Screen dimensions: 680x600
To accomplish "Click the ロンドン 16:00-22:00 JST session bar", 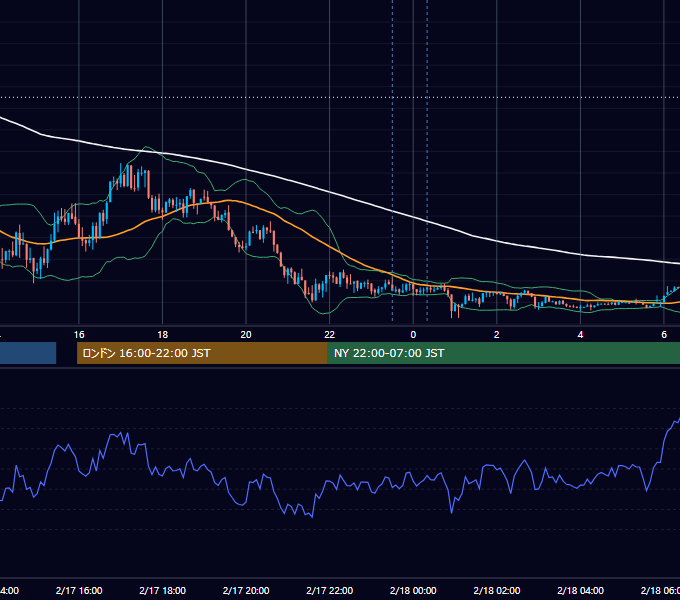I will [x=202, y=353].
